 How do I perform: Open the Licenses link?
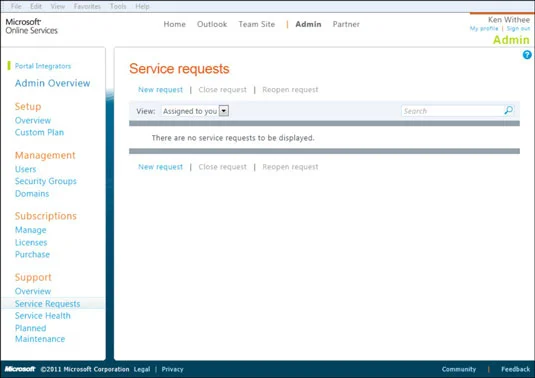click(x=31, y=243)
